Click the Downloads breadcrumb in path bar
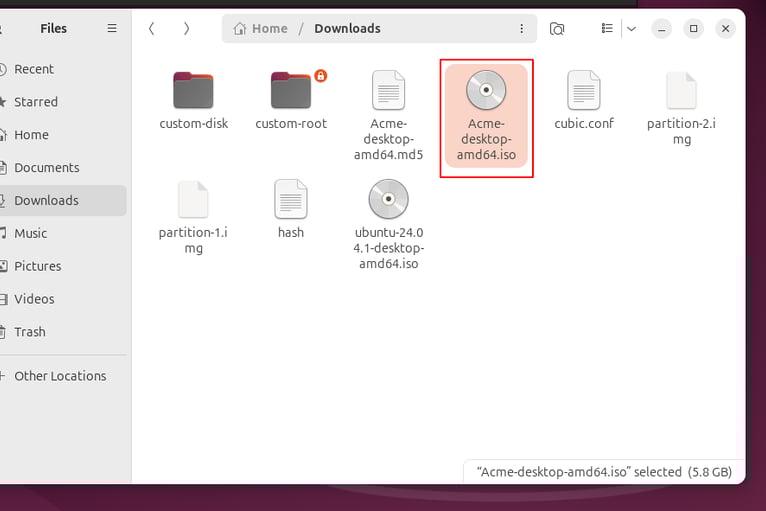 (347, 29)
